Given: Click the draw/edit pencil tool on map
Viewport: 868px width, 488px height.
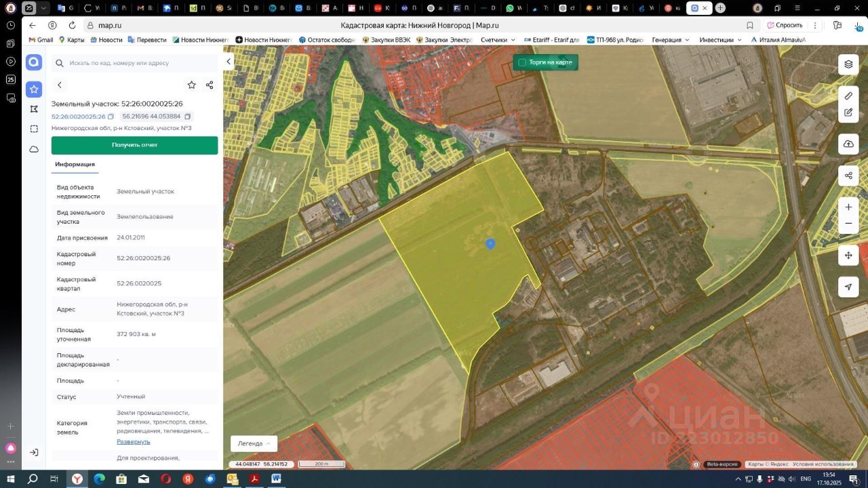Looking at the screenshot, I should click(848, 113).
